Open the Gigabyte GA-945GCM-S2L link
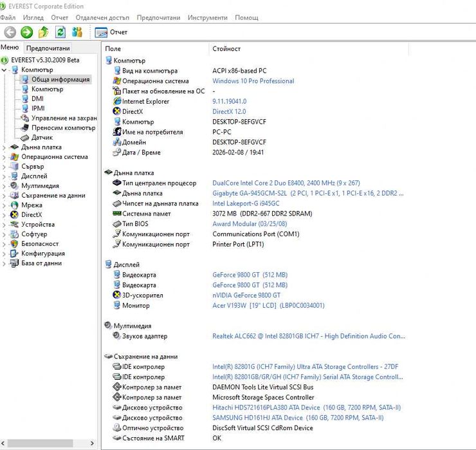This screenshot has height=450, width=476. pos(308,193)
